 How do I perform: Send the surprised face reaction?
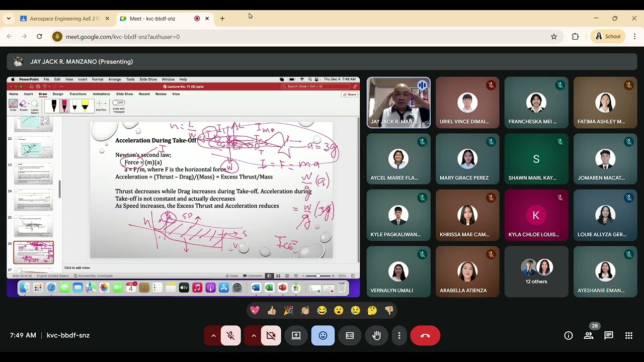pos(339,311)
